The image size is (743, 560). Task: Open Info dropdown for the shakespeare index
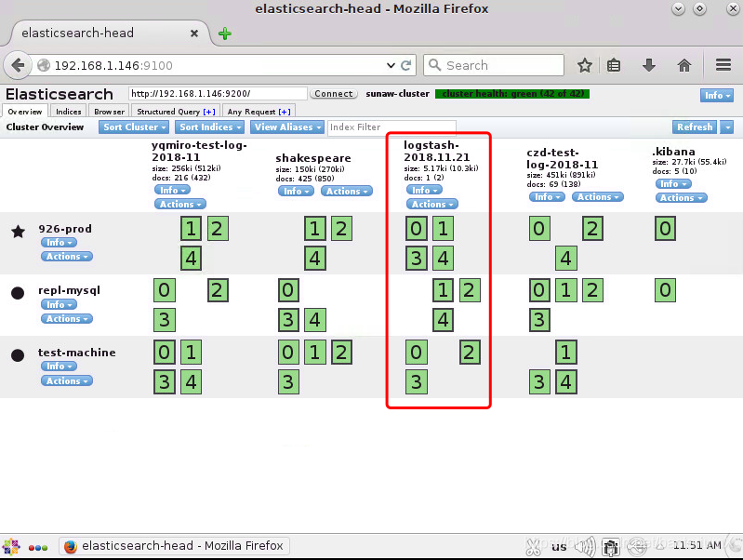296,191
